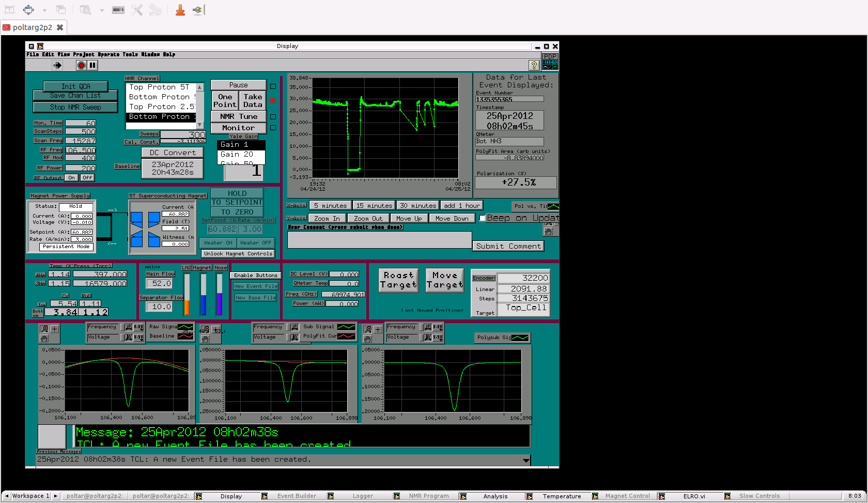The width and height of the screenshot is (868, 503).
Task: Click the Init QCA button
Action: [76, 86]
